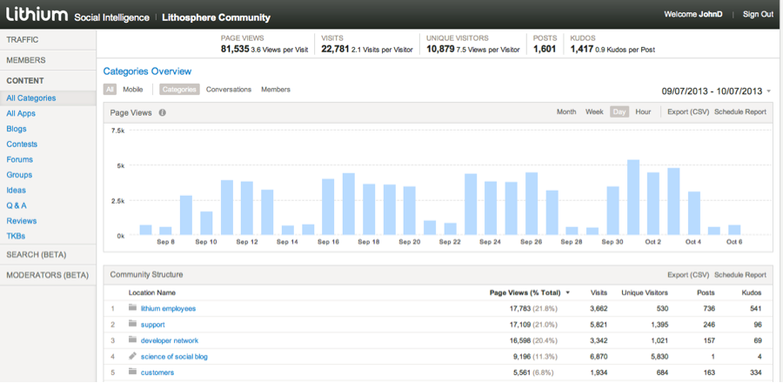Image resolution: width=783 pixels, height=383 pixels.
Task: Toggle the All filter
Action: tap(110, 89)
